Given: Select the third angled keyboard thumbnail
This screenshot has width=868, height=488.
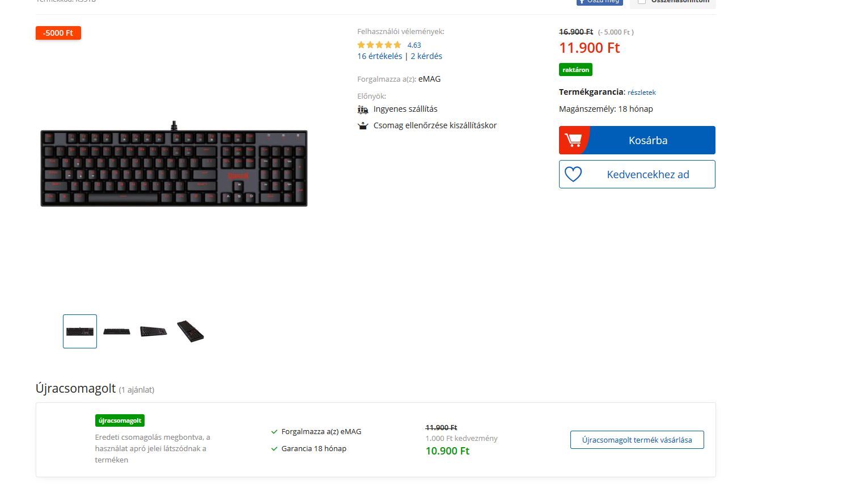Looking at the screenshot, I should click(x=154, y=331).
